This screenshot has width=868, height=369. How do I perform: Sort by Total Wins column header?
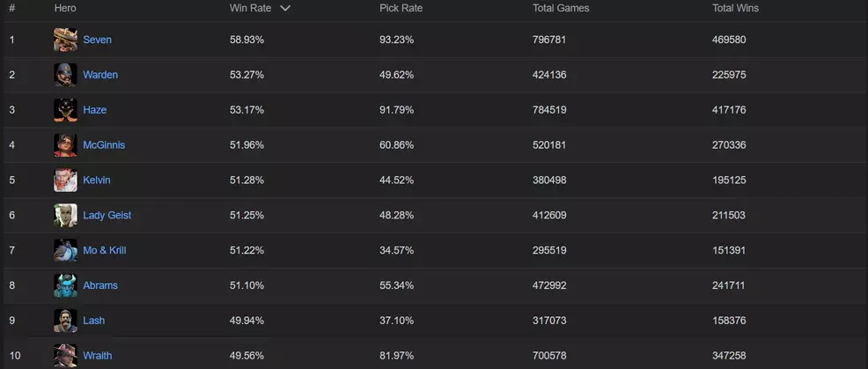coord(735,8)
